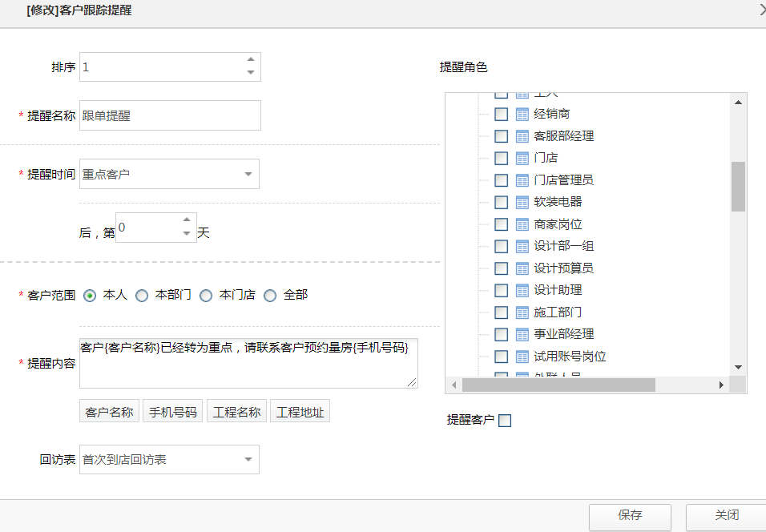Click the 客服部经理 role icon

coord(522,136)
